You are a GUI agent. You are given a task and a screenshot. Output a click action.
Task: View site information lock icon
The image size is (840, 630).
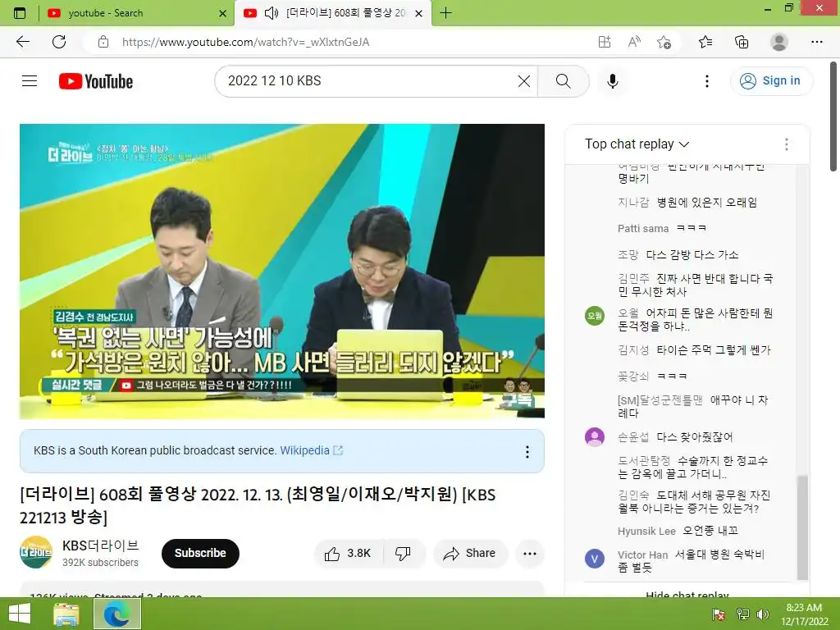tap(103, 42)
